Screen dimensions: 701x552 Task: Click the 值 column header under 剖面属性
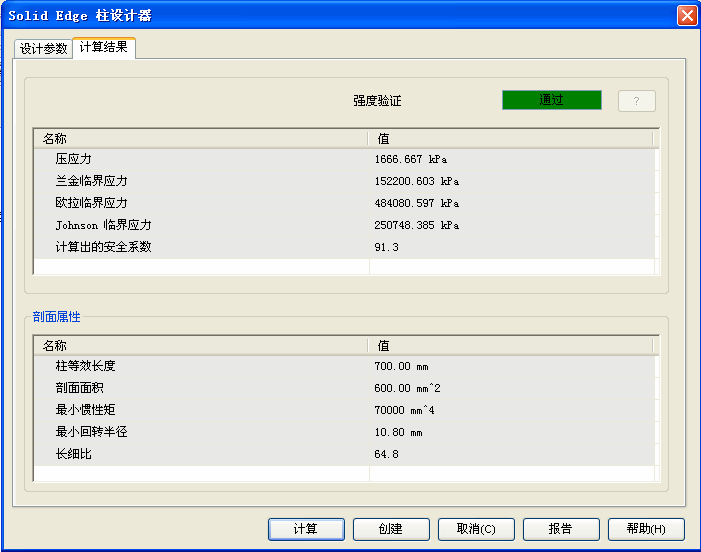(x=510, y=345)
